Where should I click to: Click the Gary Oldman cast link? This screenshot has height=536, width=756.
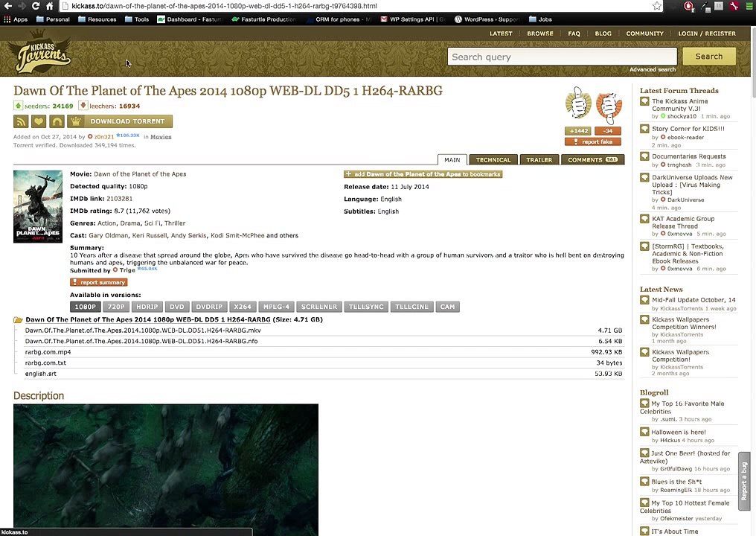click(109, 235)
